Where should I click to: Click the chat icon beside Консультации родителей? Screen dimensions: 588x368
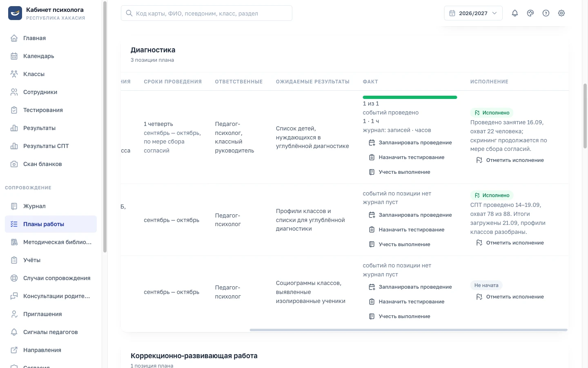pyautogui.click(x=14, y=296)
